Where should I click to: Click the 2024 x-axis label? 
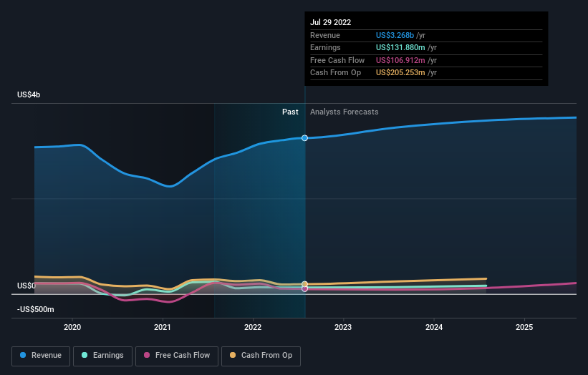(x=434, y=327)
